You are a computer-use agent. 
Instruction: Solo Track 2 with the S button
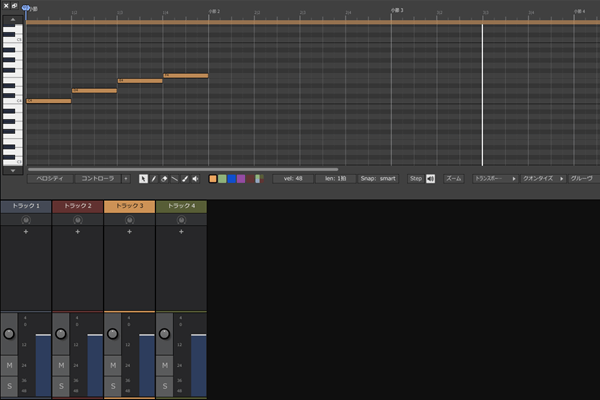coord(61,385)
